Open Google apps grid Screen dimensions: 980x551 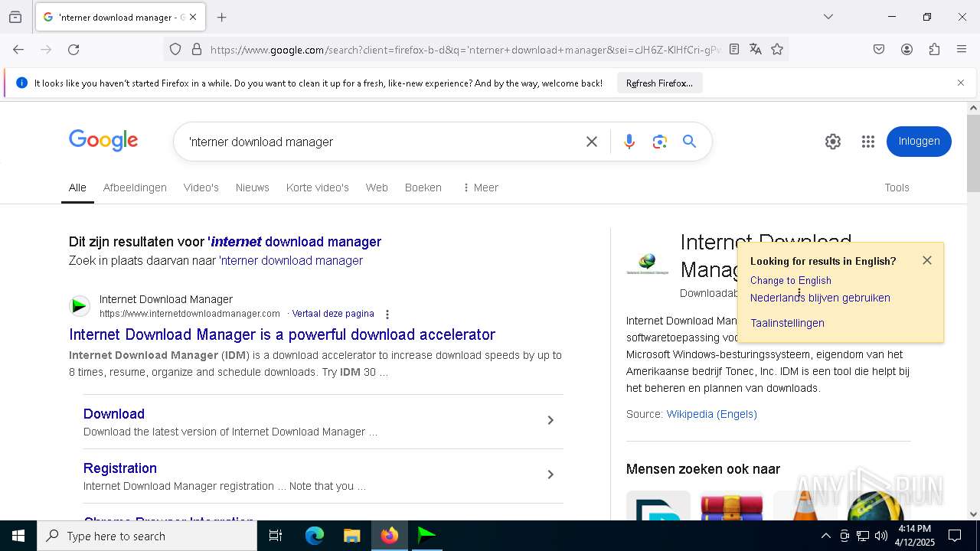pos(867,142)
